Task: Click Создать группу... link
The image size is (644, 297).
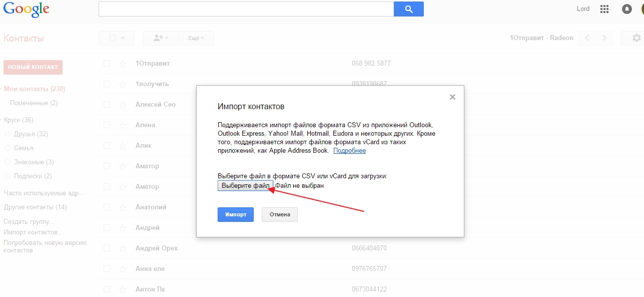Action: pos(29,221)
